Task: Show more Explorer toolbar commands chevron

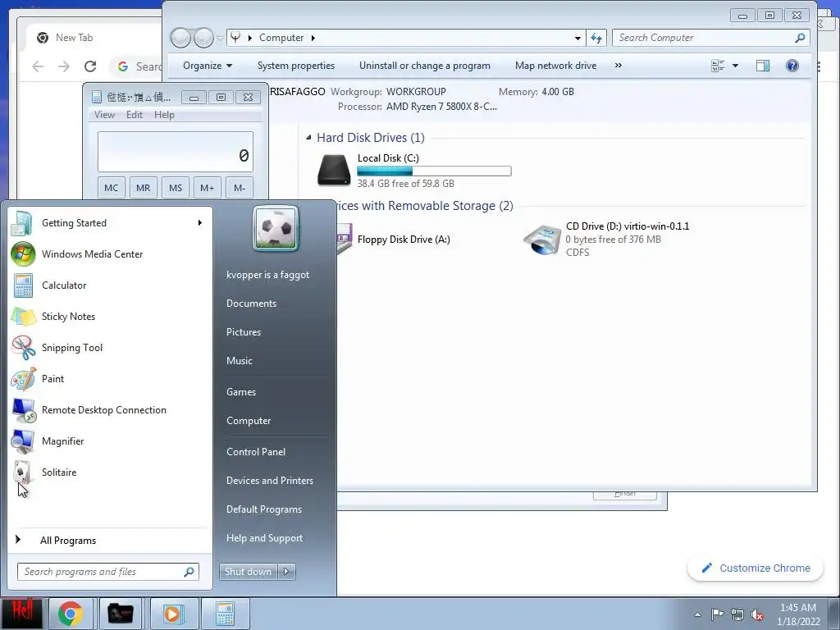Action: [x=619, y=66]
